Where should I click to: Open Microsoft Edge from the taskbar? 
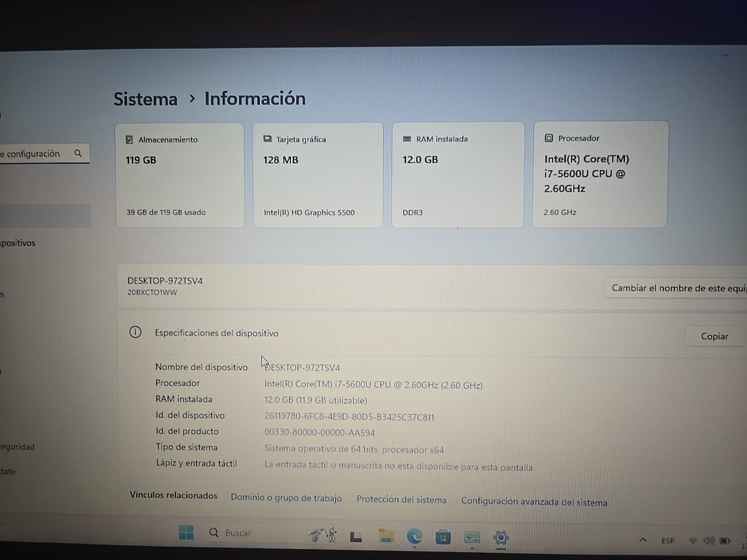point(414,537)
